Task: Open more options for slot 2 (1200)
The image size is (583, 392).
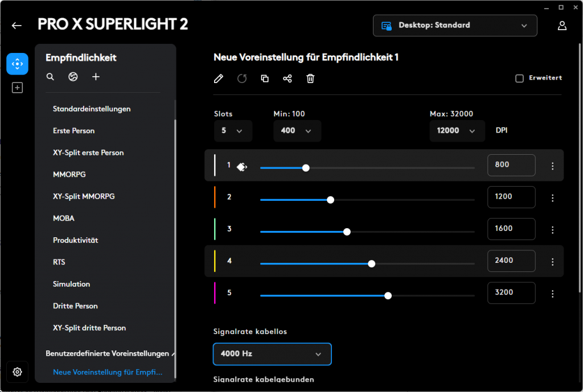Action: click(x=552, y=198)
